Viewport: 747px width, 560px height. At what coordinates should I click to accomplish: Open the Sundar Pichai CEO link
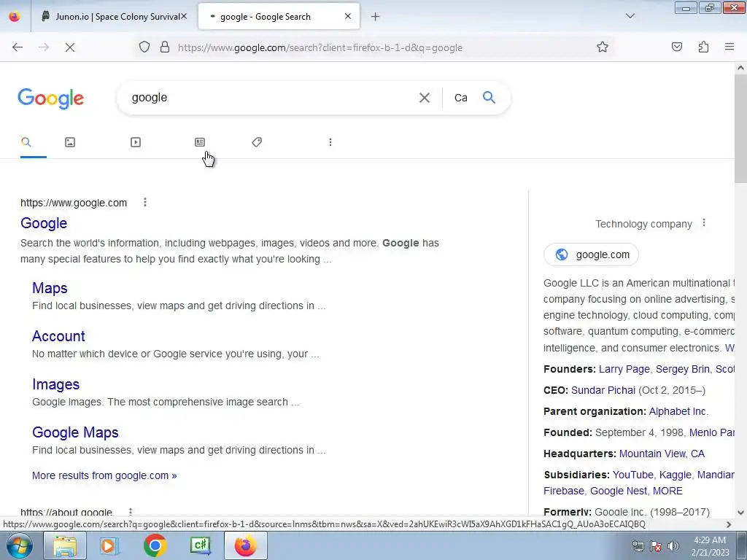(603, 390)
